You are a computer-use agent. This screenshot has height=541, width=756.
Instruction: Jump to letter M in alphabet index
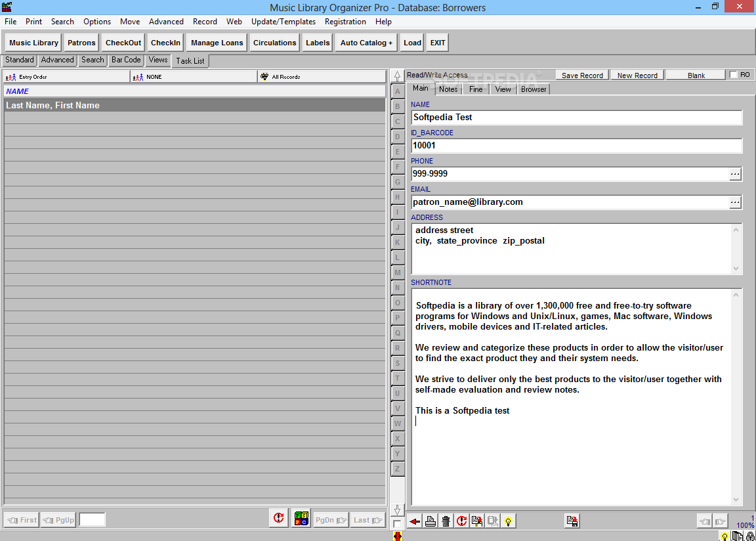(397, 272)
